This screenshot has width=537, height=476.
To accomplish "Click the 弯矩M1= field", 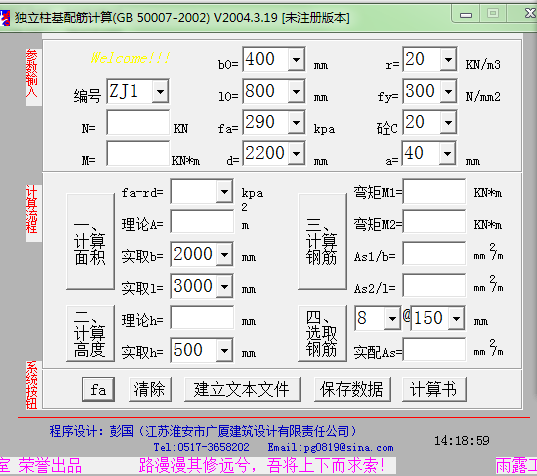I will click(x=434, y=191).
